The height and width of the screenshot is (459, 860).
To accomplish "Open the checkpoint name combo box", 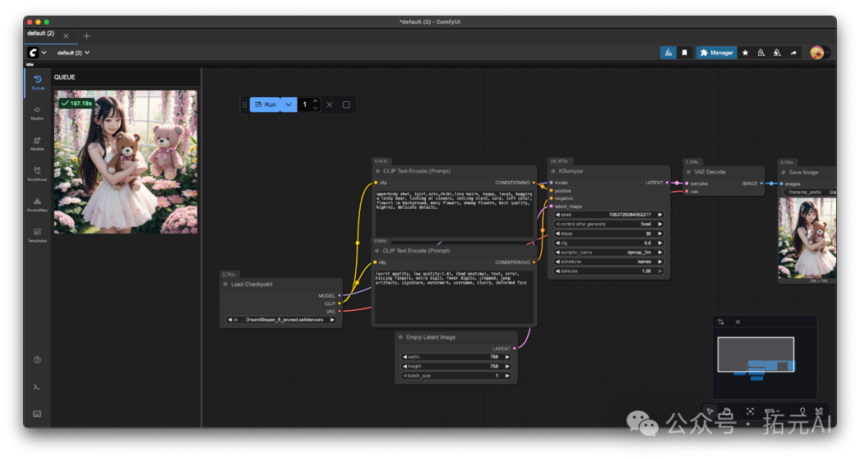I will point(281,320).
